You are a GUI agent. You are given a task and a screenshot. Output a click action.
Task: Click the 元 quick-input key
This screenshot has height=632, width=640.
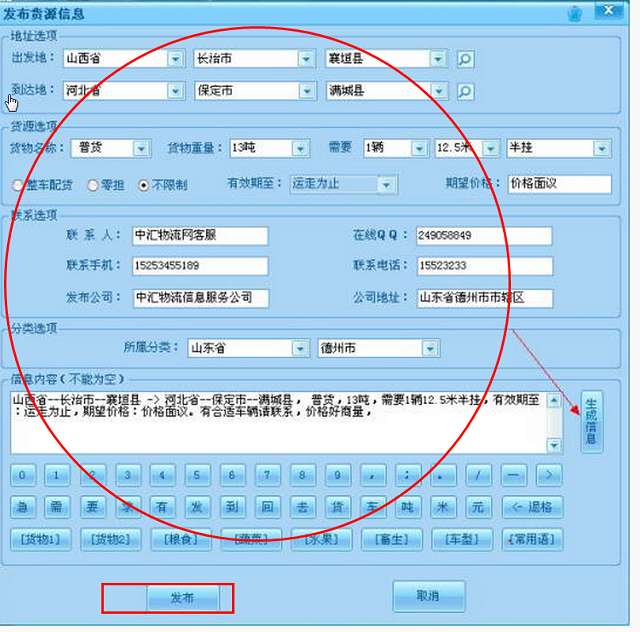pos(478,507)
